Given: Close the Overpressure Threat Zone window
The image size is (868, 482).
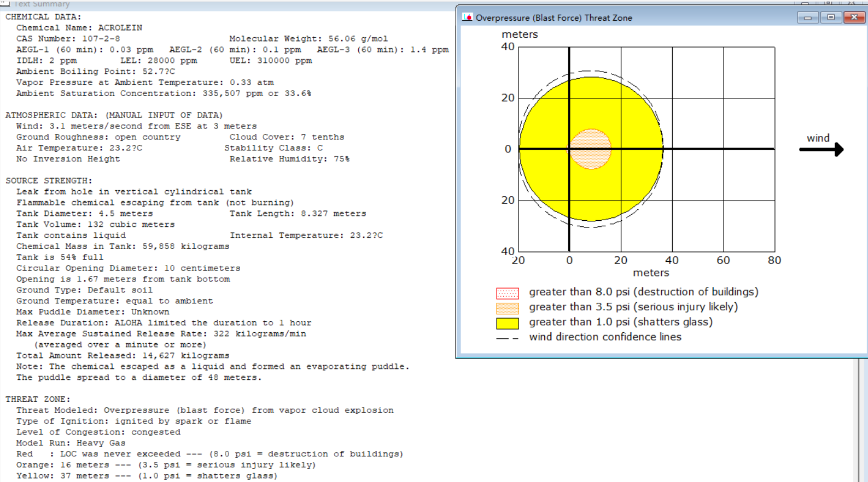Looking at the screenshot, I should pos(854,17).
